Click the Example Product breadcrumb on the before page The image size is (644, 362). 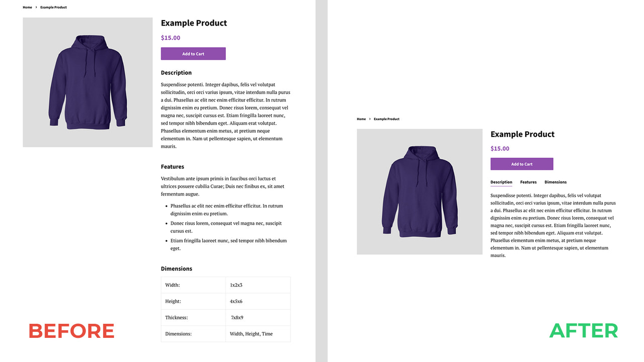tap(53, 7)
